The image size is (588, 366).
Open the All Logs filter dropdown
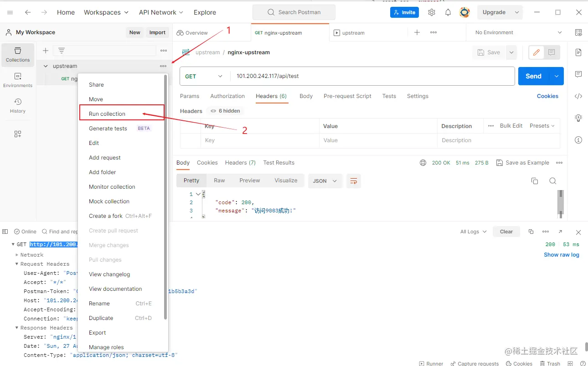(x=474, y=232)
